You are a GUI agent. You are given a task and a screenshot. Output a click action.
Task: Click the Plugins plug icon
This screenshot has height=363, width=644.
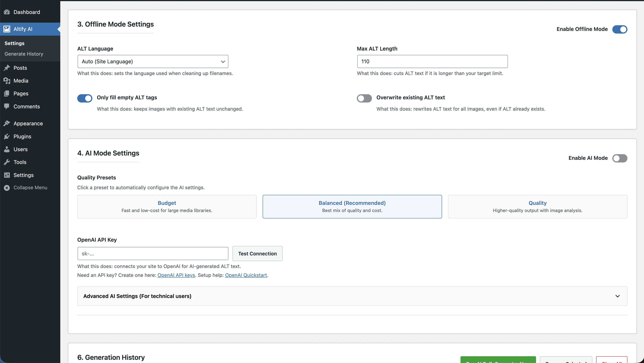(x=7, y=136)
